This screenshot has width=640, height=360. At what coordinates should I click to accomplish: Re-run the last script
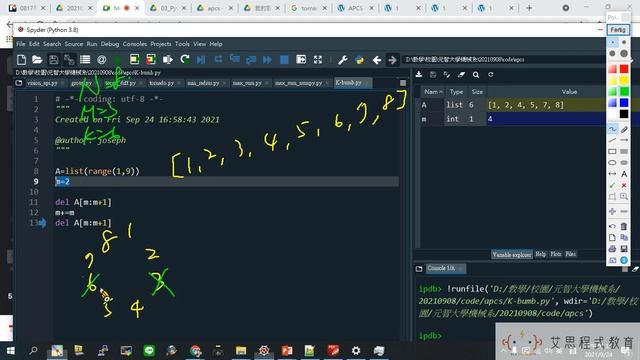coord(184,60)
